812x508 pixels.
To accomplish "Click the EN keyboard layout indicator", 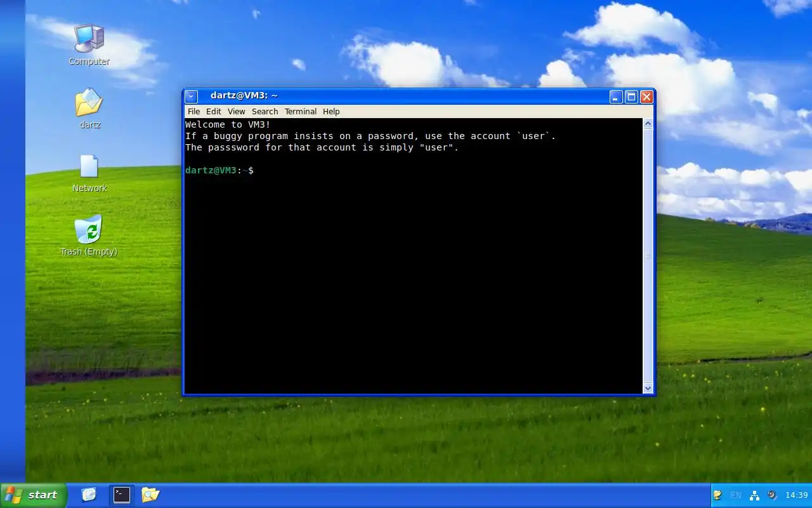I will (736, 495).
